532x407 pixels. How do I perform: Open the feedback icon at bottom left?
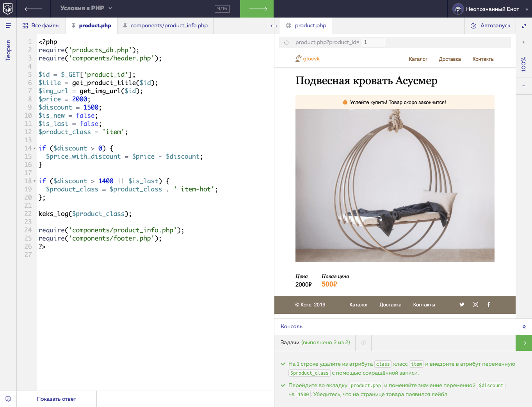pos(8,399)
